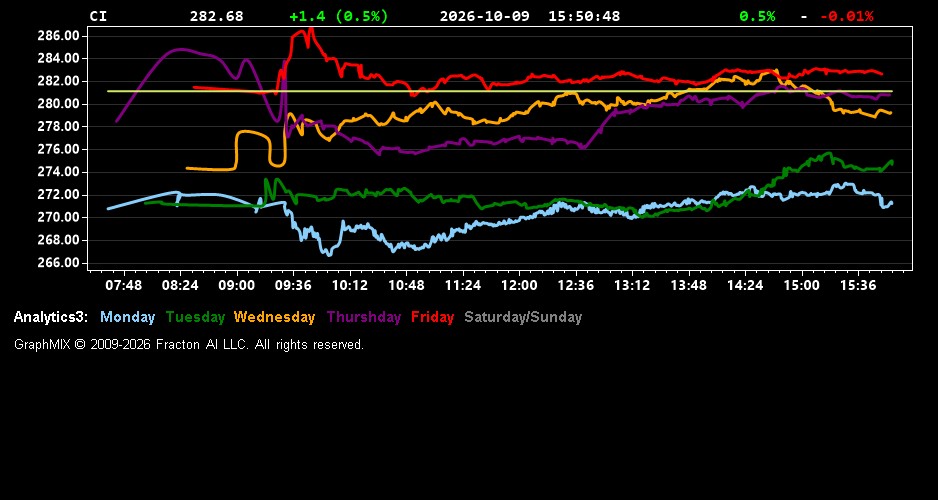Screen dimensions: 938x500
Task: Click the 12:00 time axis label
Action: [519, 286]
